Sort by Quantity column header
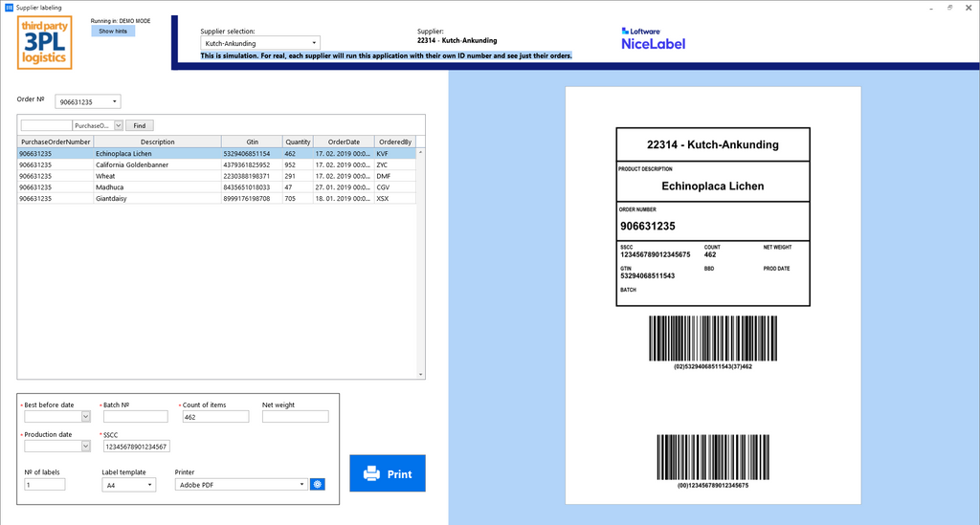Image resolution: width=980 pixels, height=525 pixels. click(298, 142)
